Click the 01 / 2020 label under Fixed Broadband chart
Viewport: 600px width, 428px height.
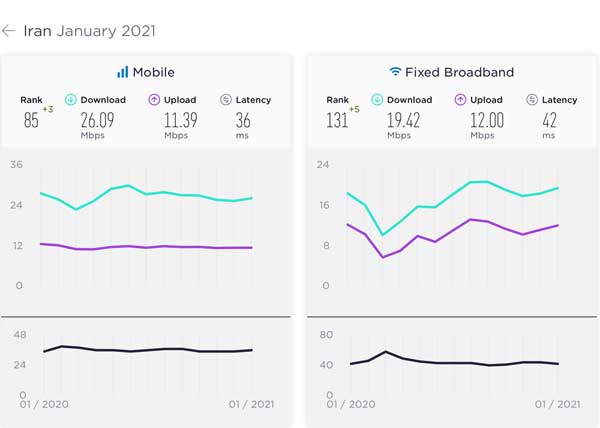(x=348, y=404)
